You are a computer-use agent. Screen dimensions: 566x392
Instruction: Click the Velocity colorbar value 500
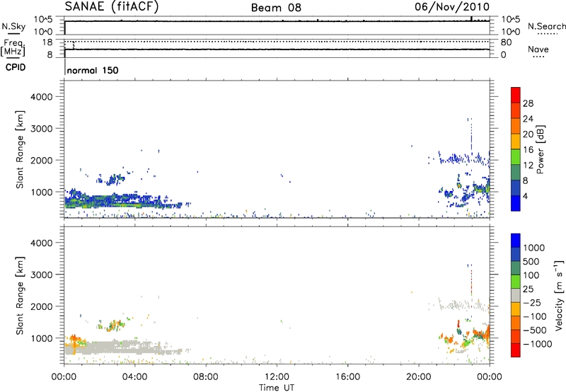[531, 261]
